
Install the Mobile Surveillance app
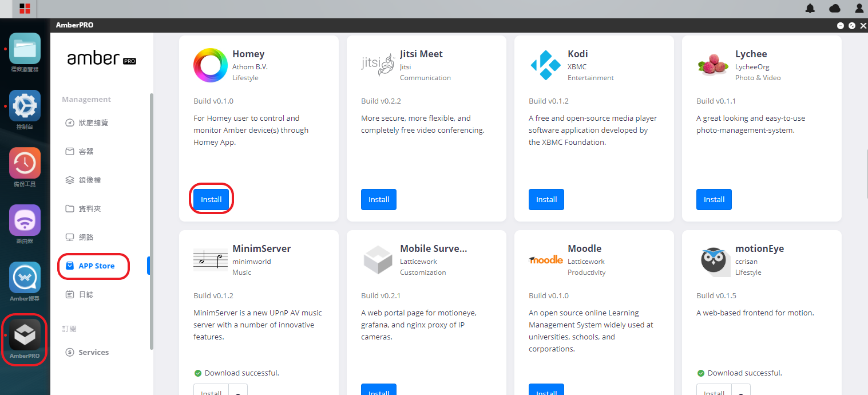[x=379, y=390]
